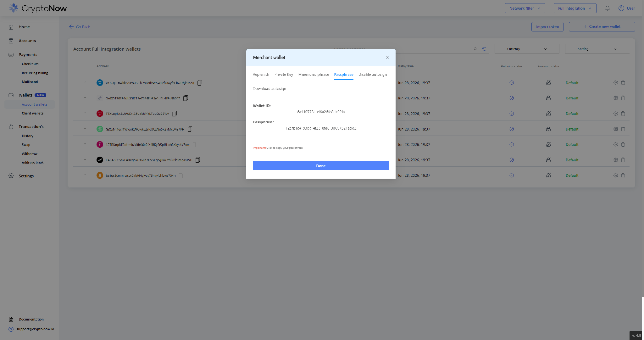The image size is (644, 340).
Task: Open the Network filter dropdown
Action: tap(525, 8)
